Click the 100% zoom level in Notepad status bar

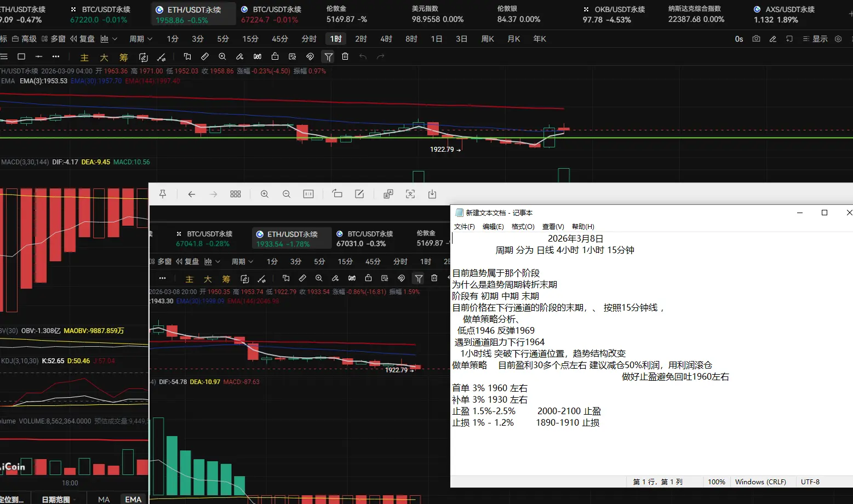point(717,482)
